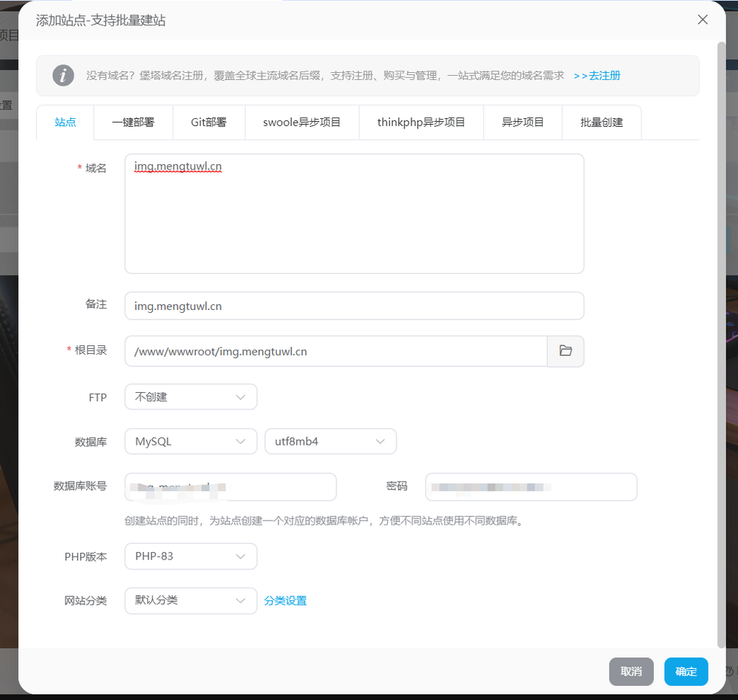
Task: Confirm with the 确定 button
Action: (686, 671)
